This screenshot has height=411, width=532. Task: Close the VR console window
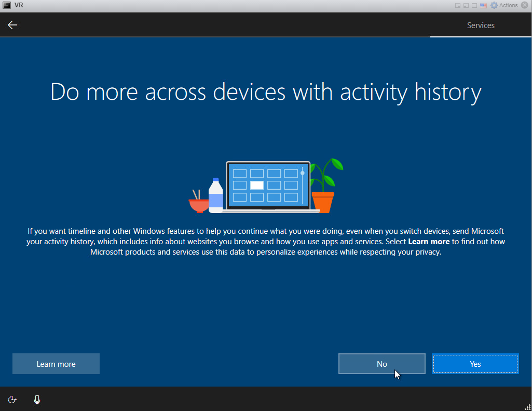click(525, 5)
